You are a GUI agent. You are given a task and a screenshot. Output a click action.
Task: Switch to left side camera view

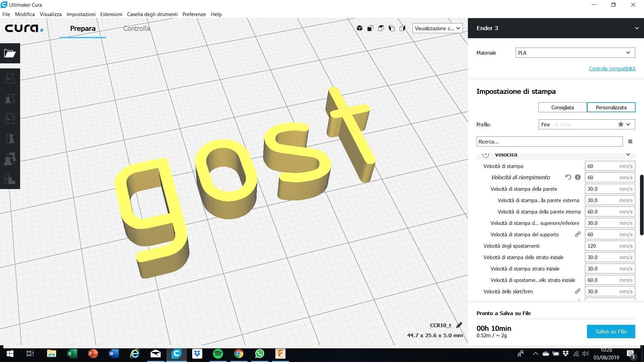point(392,28)
